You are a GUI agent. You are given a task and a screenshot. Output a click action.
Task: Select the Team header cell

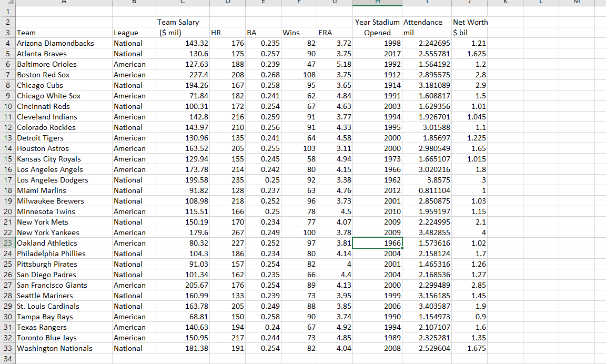(64, 33)
